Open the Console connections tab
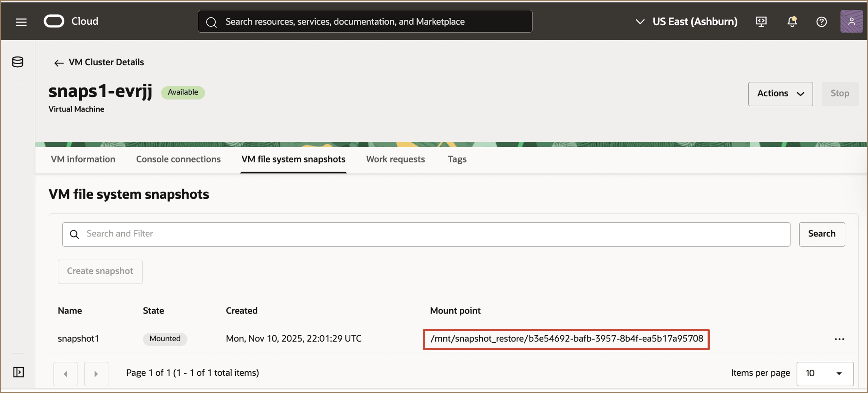Screen dimensions: 868x393 click(178, 159)
